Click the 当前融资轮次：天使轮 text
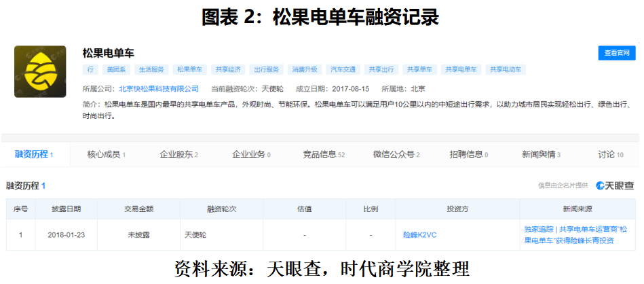The height and width of the screenshot is (284, 644). (x=247, y=88)
